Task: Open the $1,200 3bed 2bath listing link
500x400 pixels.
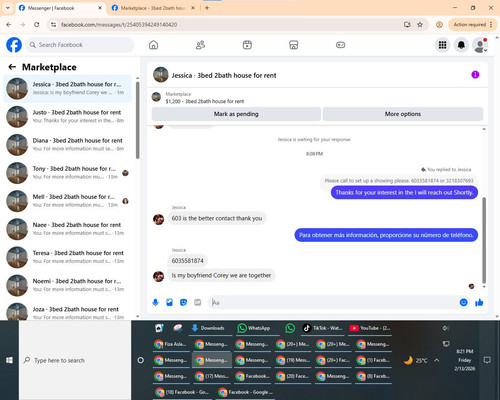Action: click(205, 101)
